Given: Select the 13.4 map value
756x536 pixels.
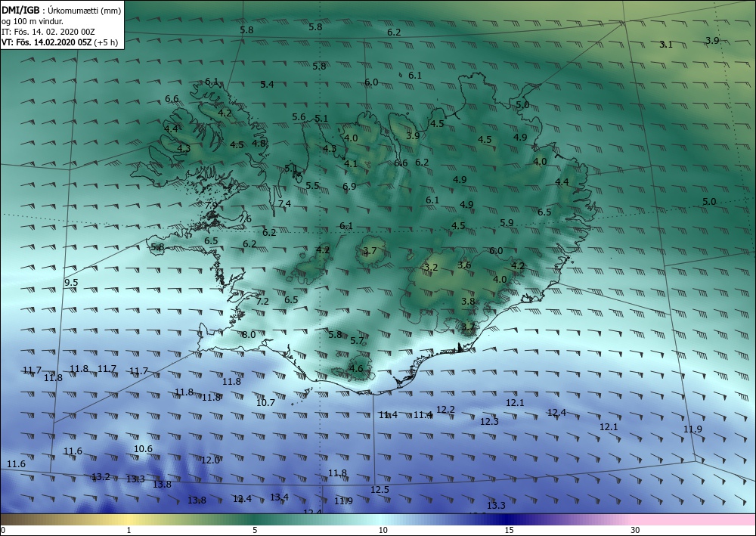Looking at the screenshot, I should (279, 497).
